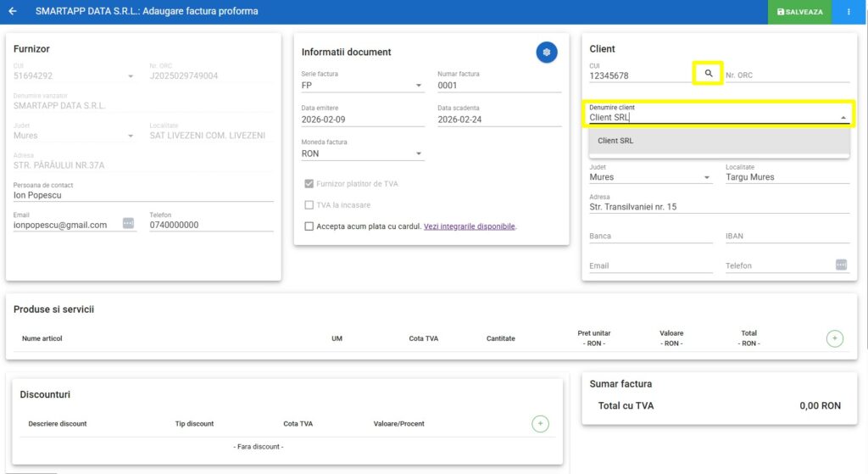Viewport: 868px width, 474px height.
Task: Click the Data scadenta date field
Action: click(499, 120)
